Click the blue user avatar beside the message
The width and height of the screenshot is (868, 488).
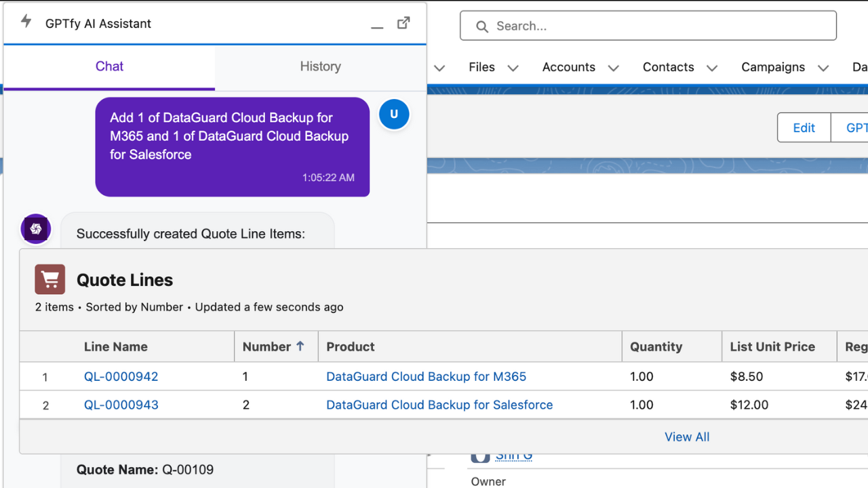coord(394,114)
